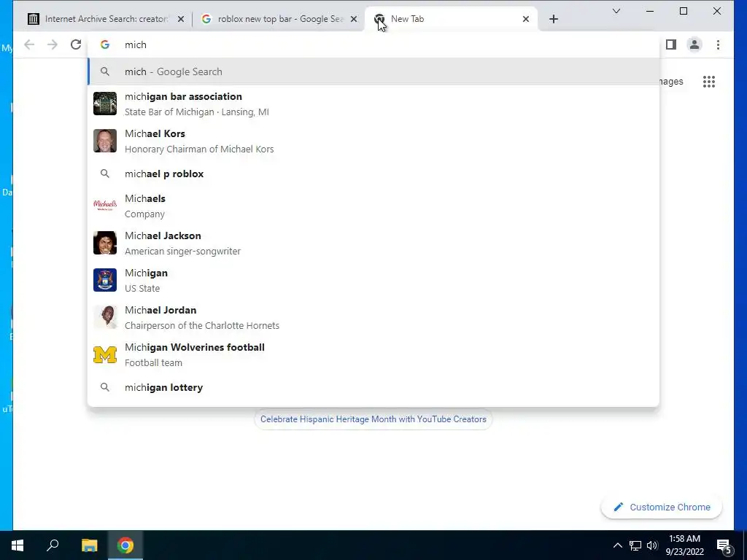Image resolution: width=747 pixels, height=560 pixels.
Task: Choose the Michael Jordan suggestion
Action: tap(373, 317)
